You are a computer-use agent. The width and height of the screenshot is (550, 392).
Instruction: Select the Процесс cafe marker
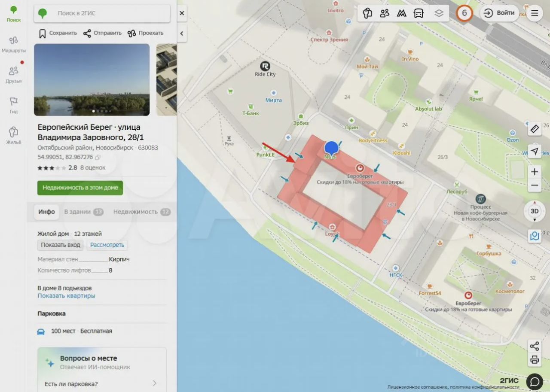coord(481,199)
